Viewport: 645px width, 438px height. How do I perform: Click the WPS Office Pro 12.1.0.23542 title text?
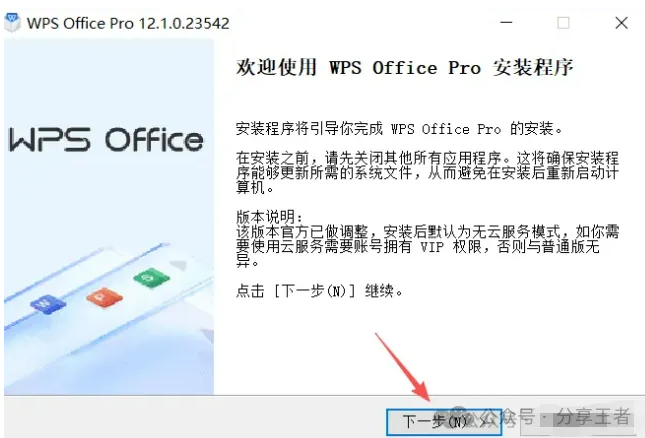[x=128, y=23]
